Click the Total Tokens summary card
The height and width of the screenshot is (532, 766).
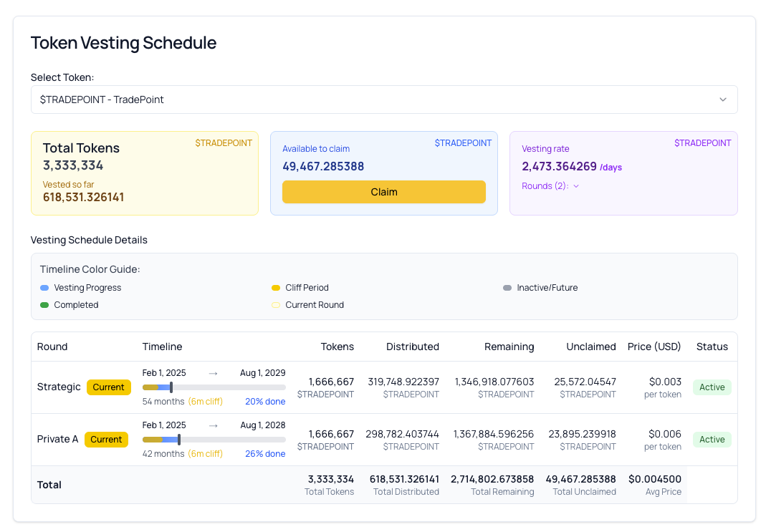pyautogui.click(x=145, y=173)
